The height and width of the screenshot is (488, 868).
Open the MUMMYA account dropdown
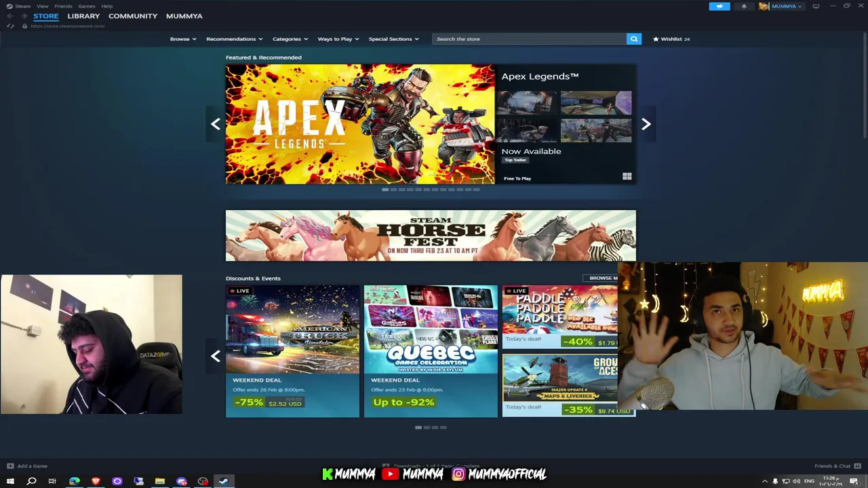787,6
